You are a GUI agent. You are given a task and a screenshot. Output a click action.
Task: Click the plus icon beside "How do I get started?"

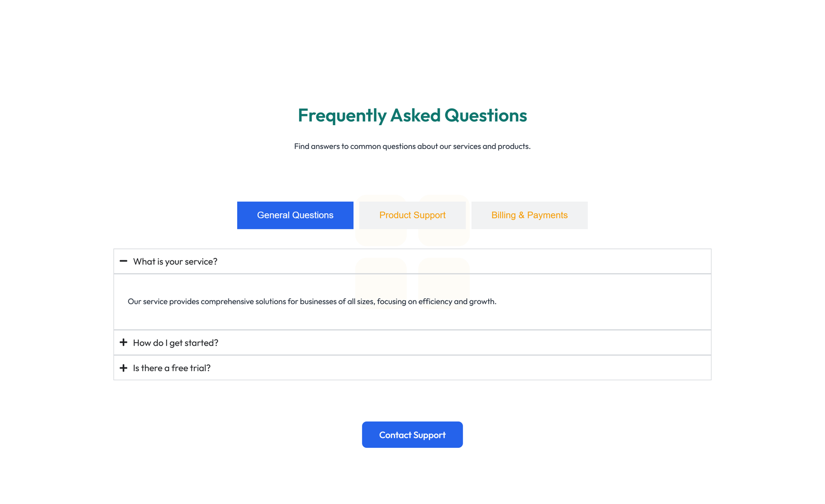click(x=123, y=342)
